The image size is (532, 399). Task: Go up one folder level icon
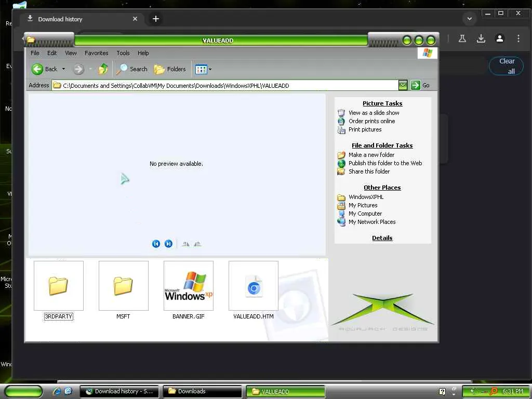[103, 69]
